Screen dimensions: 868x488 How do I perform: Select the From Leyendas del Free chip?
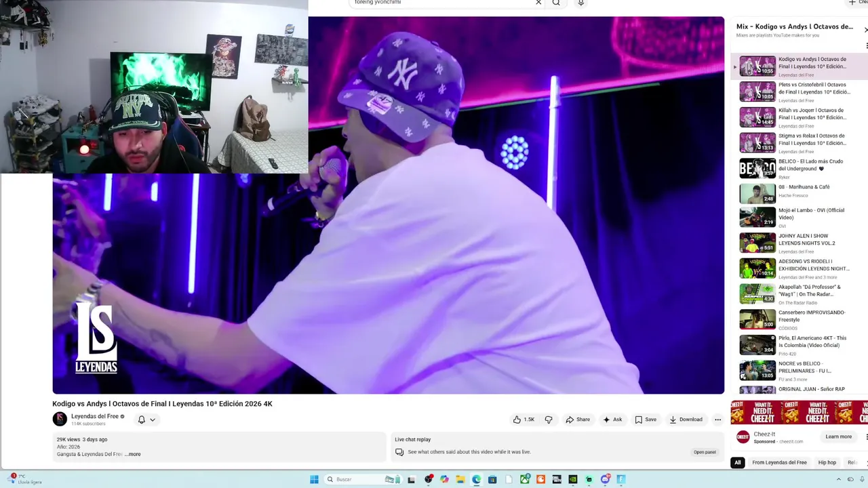[779, 462]
